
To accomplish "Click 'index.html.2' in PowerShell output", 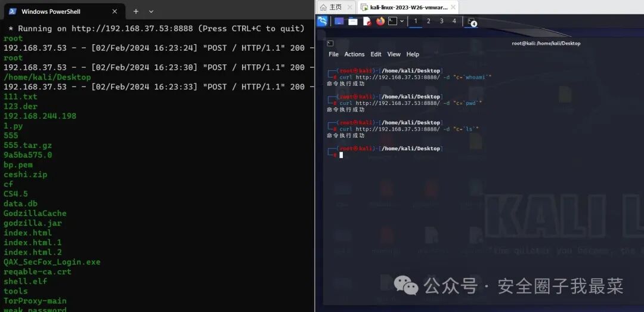I will [33, 252].
